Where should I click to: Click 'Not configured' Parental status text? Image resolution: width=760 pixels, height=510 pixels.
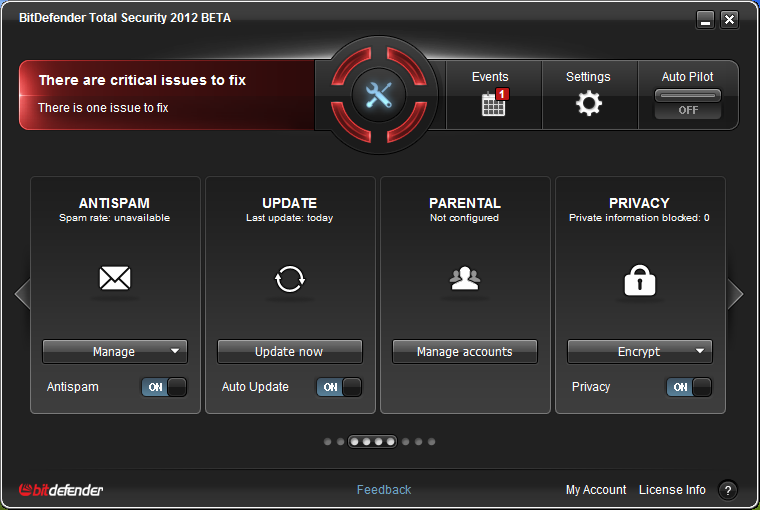coord(464,218)
